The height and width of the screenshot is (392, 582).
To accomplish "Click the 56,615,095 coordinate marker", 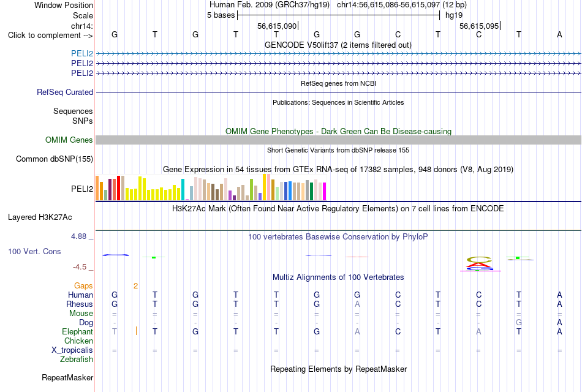I will coord(479,26).
